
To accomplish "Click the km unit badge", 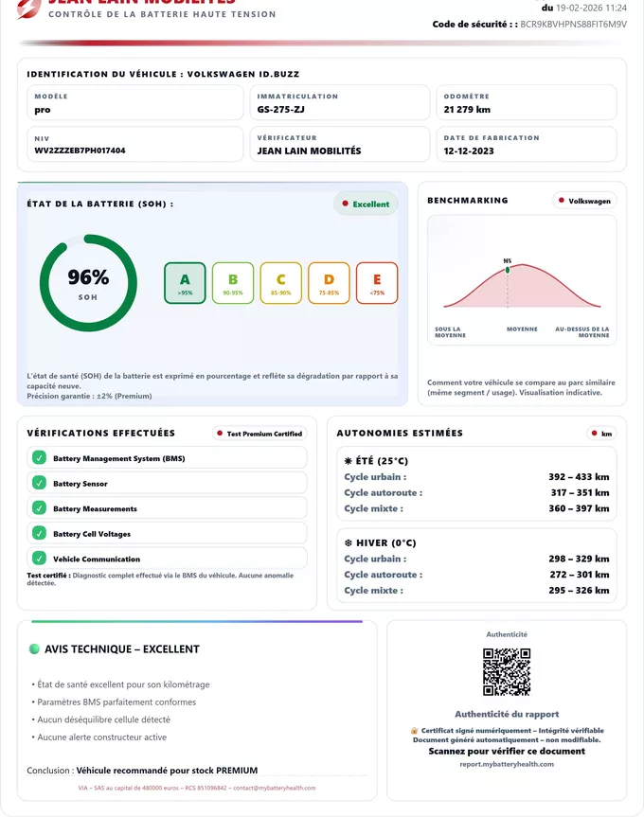I will (x=601, y=434).
